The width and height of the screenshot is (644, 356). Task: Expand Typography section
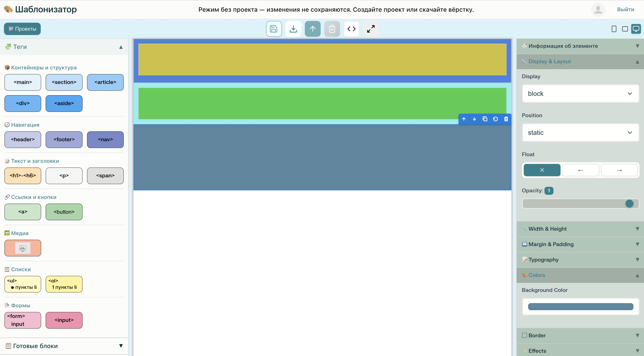point(580,260)
